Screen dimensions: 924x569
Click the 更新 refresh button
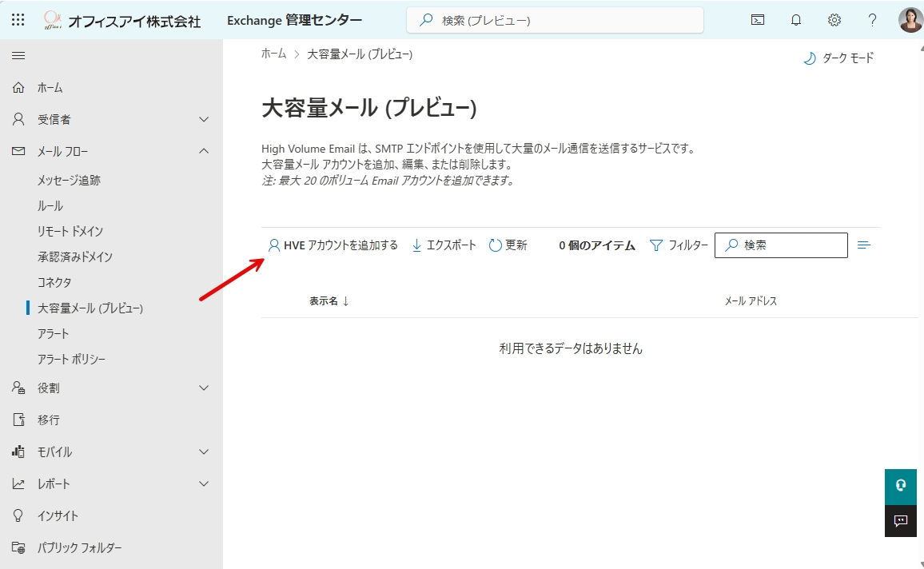508,245
